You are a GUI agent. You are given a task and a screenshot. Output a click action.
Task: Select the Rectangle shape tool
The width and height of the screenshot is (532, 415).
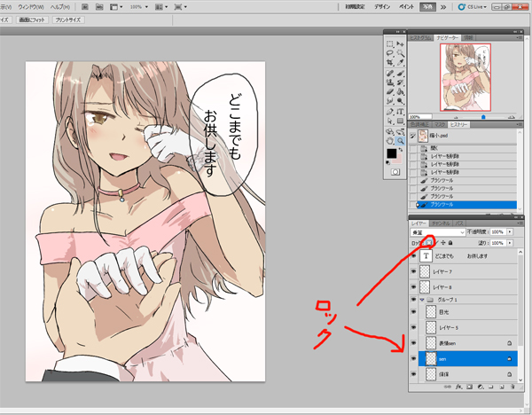401,121
